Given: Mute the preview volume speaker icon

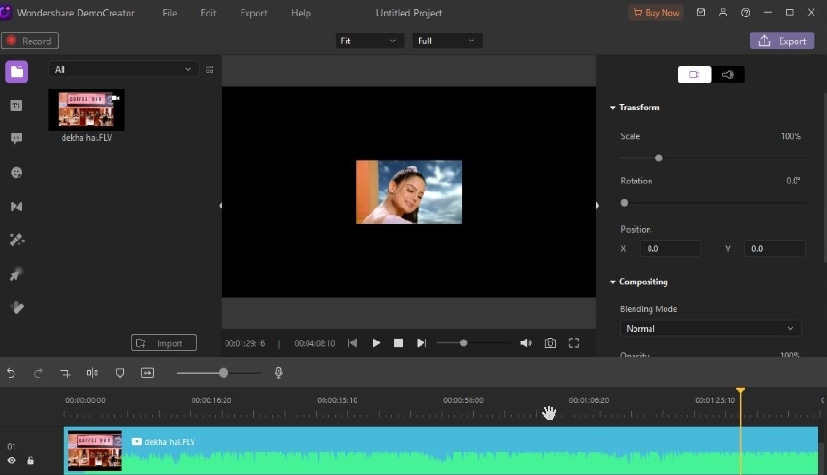Looking at the screenshot, I should tap(526, 343).
